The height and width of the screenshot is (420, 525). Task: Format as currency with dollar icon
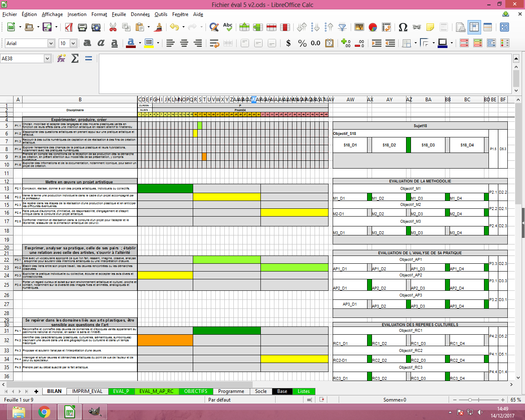[288, 43]
